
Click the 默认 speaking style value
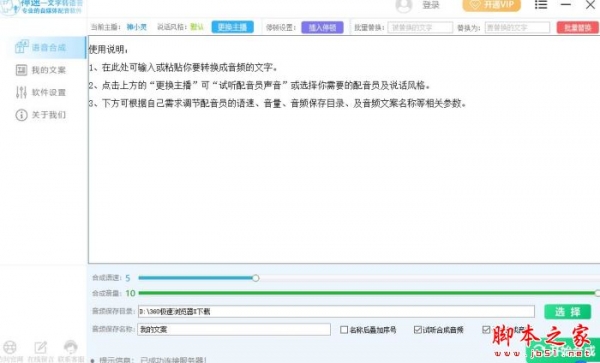pos(197,27)
